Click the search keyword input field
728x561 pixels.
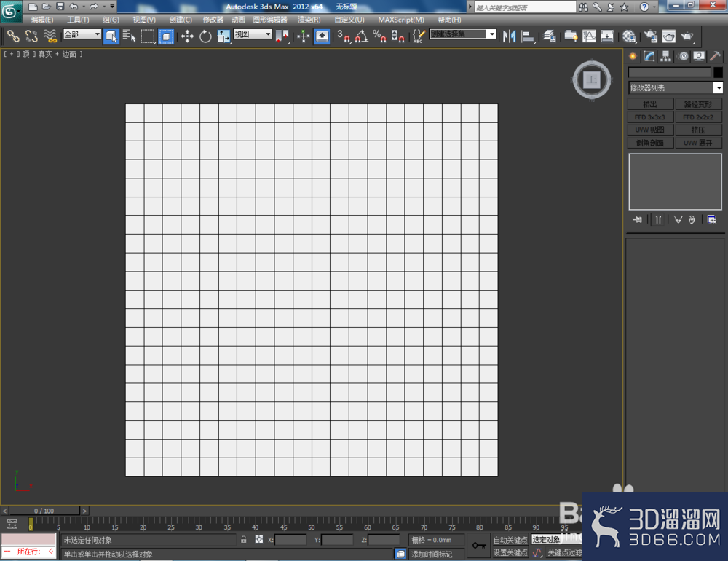525,7
